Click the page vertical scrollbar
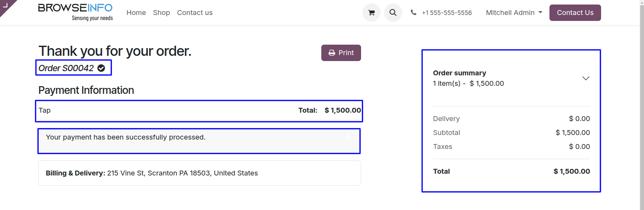 click(x=642, y=105)
